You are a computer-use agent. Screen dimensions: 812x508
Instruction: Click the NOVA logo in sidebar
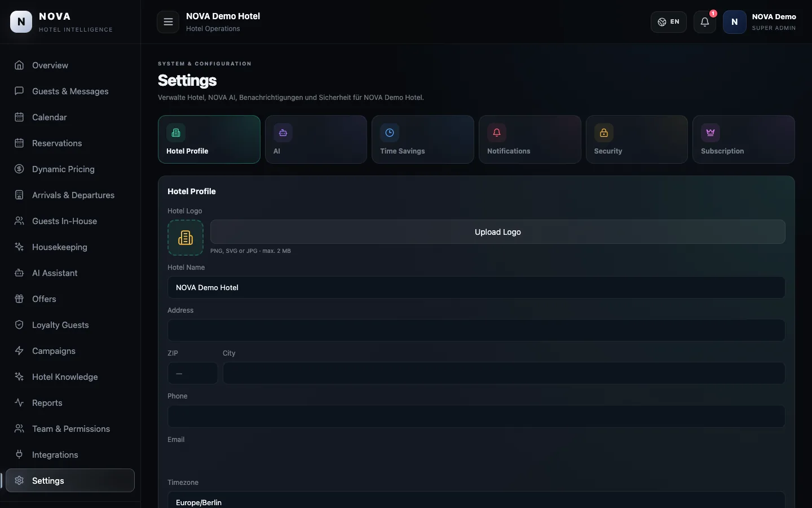point(21,22)
